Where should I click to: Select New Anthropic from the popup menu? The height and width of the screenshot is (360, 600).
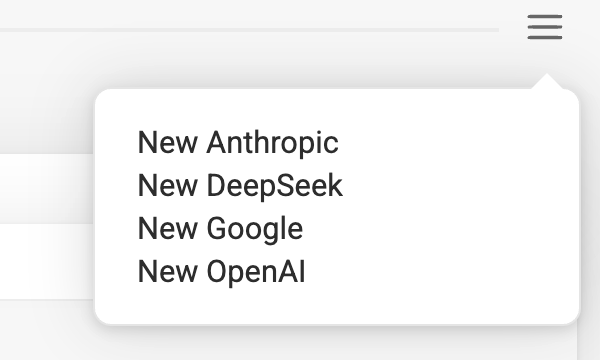click(238, 142)
